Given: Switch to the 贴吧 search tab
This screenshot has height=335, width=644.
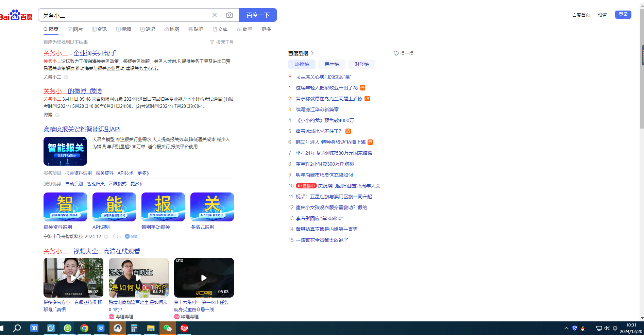Looking at the screenshot, I should coord(196,29).
